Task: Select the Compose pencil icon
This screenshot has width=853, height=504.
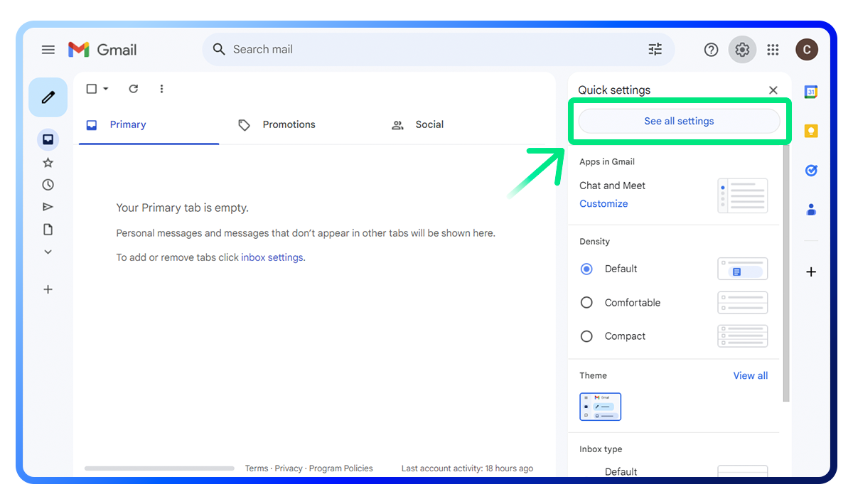Action: tap(48, 97)
